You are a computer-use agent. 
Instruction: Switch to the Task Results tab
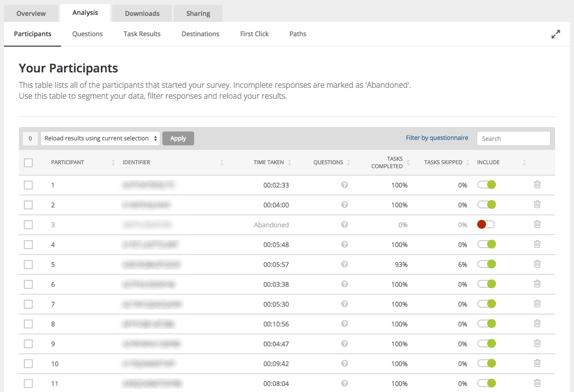(142, 34)
